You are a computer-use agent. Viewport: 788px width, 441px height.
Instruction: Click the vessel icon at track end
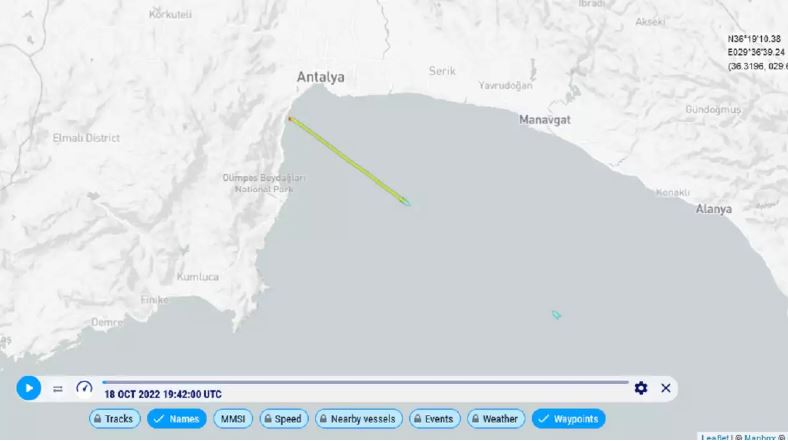[x=405, y=202]
